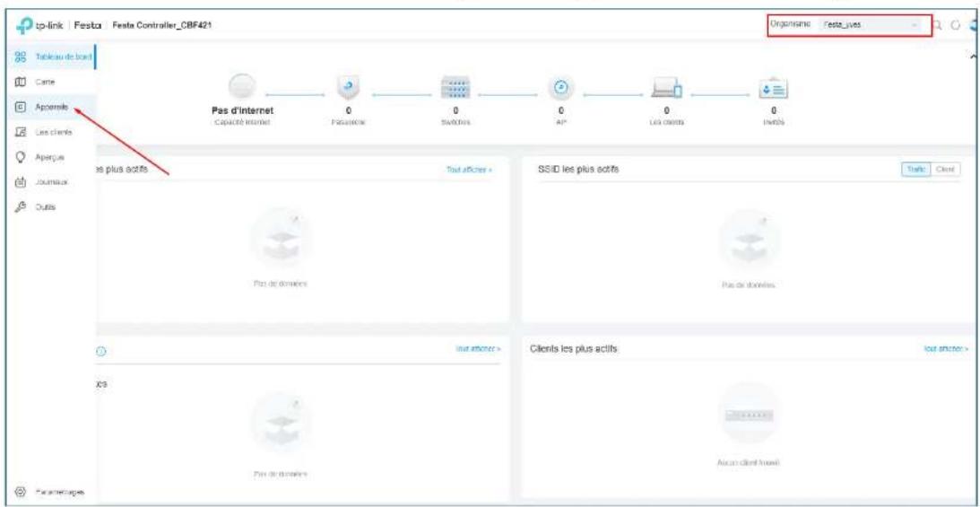Click the SSID les plus actifs heading

[x=578, y=170]
